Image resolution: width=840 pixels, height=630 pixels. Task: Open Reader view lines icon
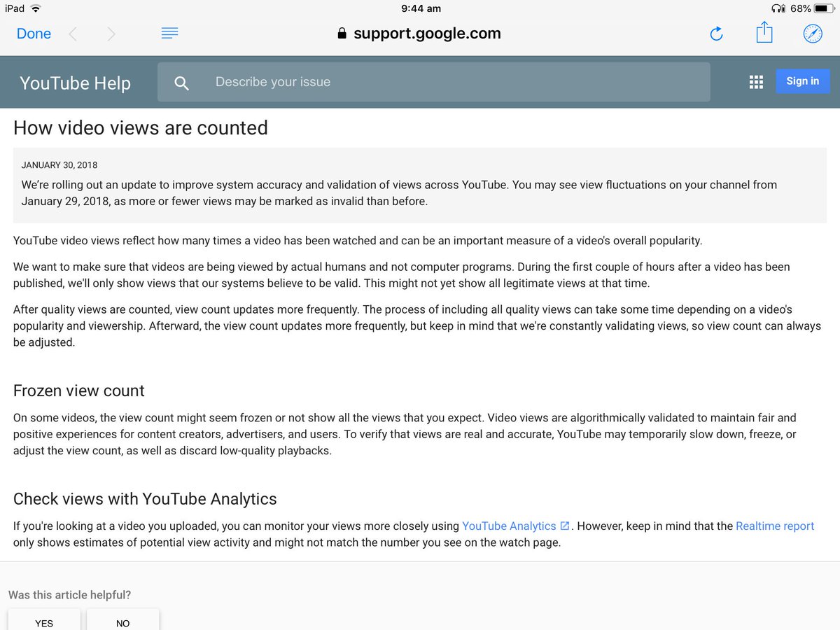click(x=169, y=34)
